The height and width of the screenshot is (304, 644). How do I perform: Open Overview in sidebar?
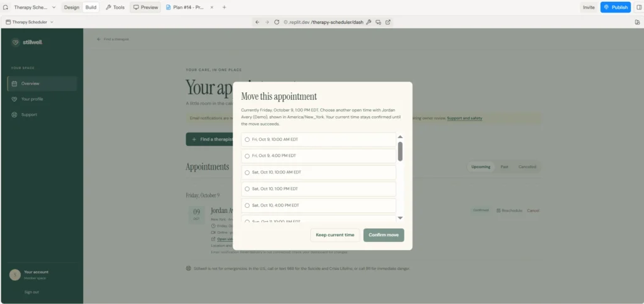42,84
